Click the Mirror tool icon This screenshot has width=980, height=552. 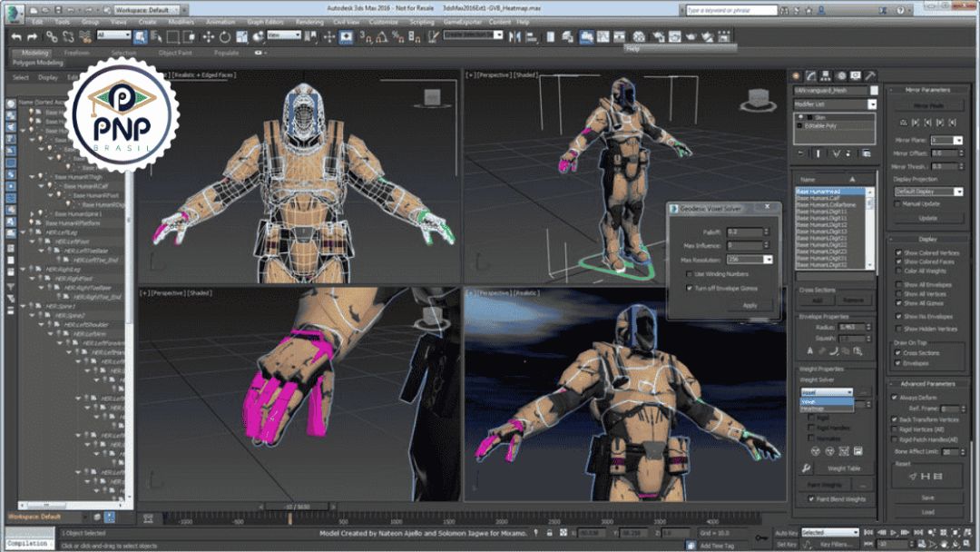514,36
